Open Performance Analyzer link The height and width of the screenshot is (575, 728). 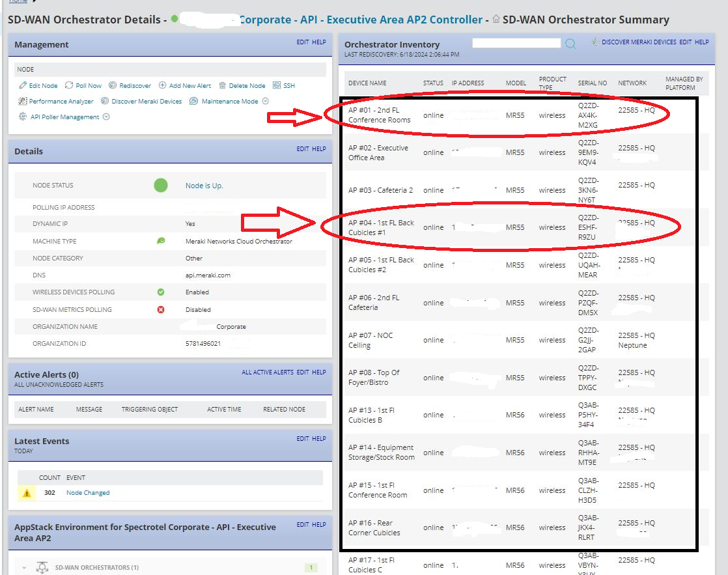(x=61, y=101)
